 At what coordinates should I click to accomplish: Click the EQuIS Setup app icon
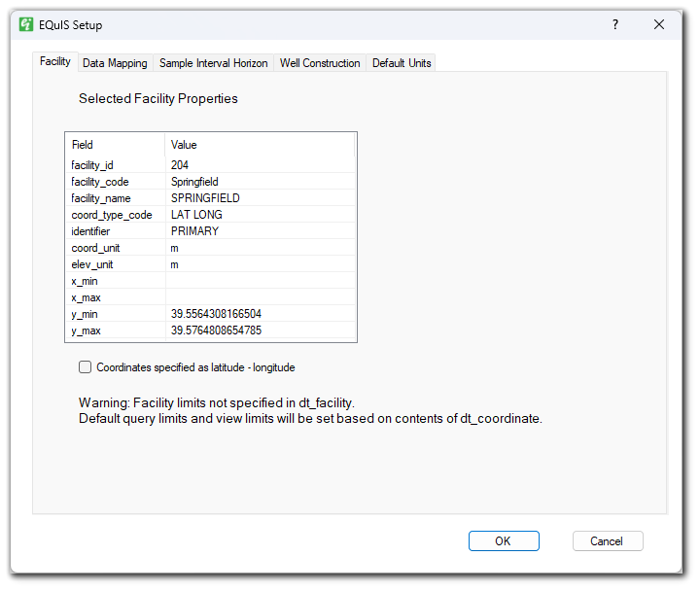(26, 24)
